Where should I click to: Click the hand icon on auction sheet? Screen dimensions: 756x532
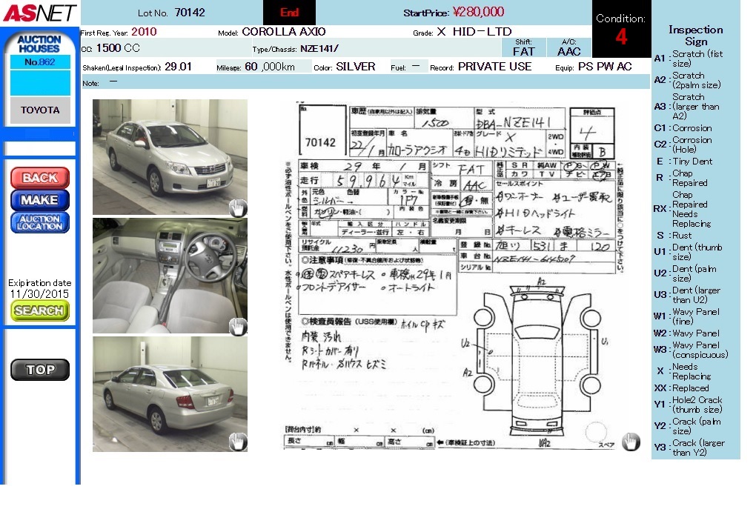pos(630,442)
